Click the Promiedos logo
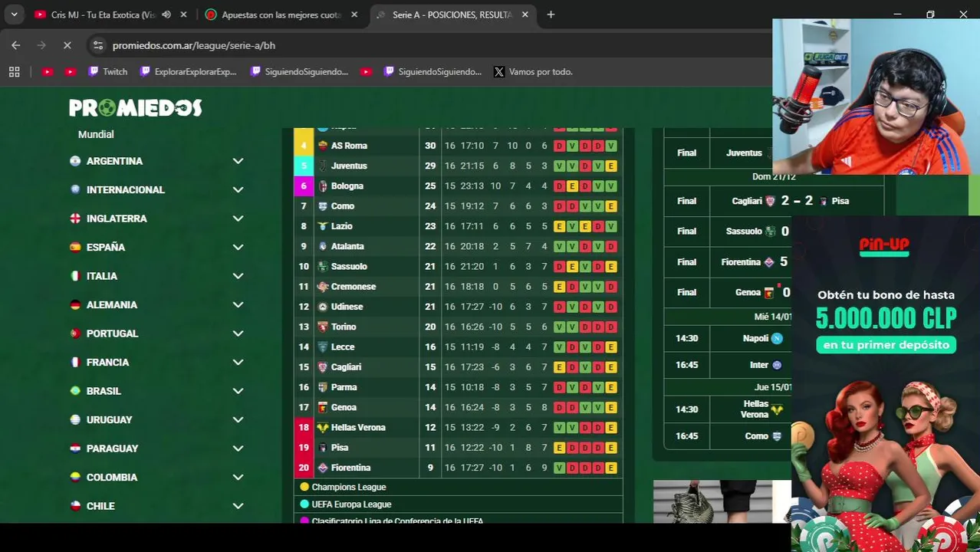 coord(136,108)
